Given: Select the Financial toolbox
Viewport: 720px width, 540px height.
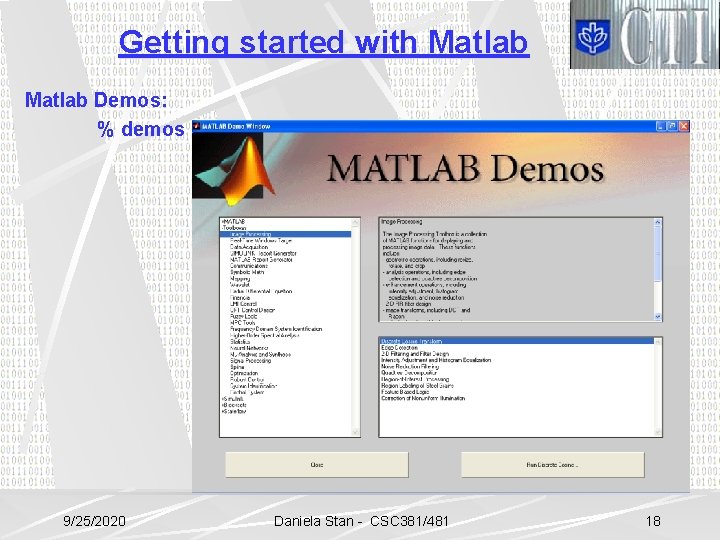Looking at the screenshot, I should (240, 298).
